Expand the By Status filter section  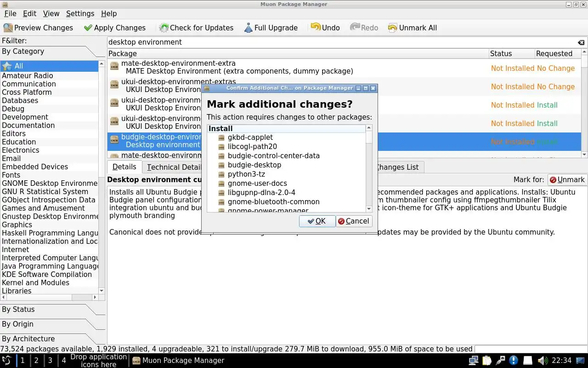click(x=53, y=310)
